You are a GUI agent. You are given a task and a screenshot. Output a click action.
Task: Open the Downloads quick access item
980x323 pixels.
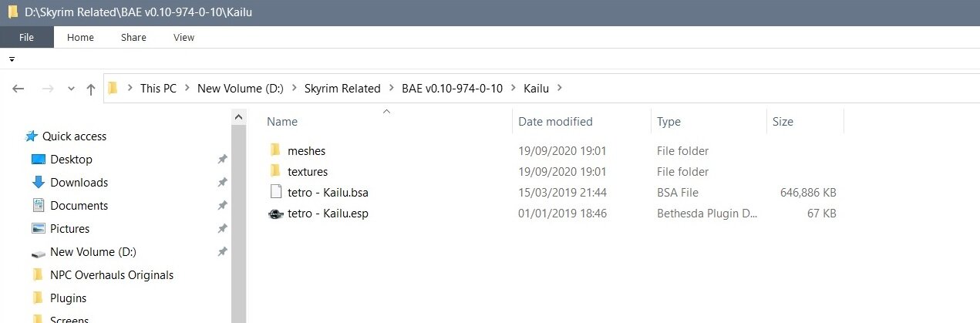(x=79, y=182)
